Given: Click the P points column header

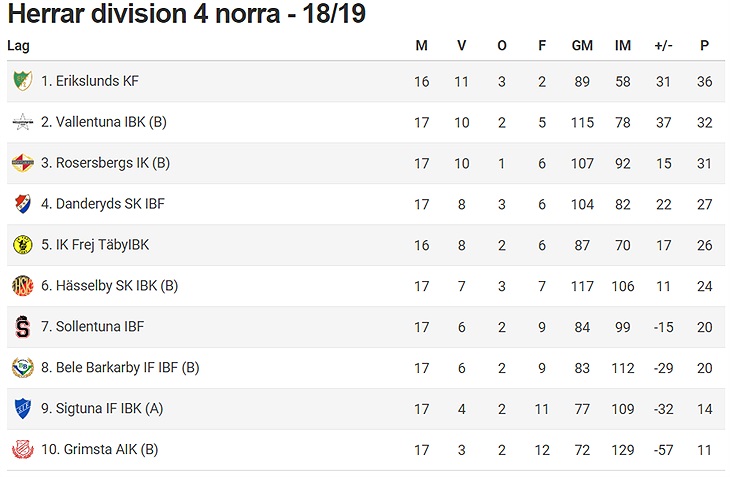Looking at the screenshot, I should (704, 46).
